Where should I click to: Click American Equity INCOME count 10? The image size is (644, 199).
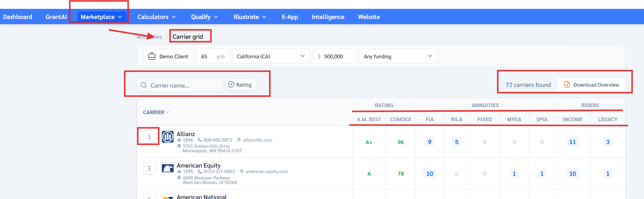(573, 173)
